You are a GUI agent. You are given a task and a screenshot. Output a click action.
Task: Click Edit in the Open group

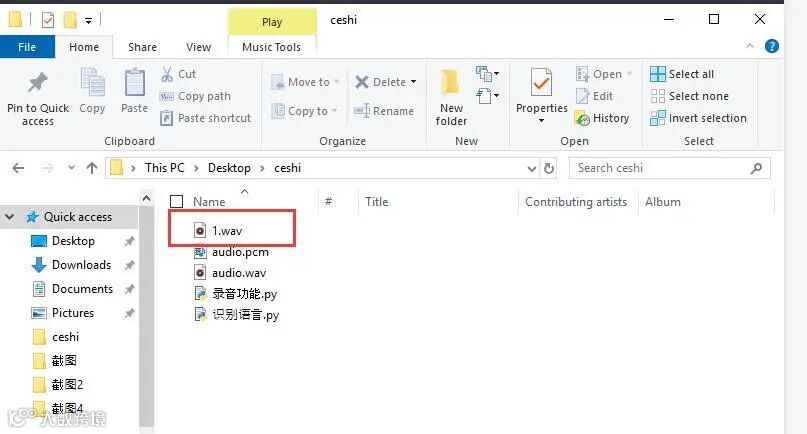[x=594, y=96]
